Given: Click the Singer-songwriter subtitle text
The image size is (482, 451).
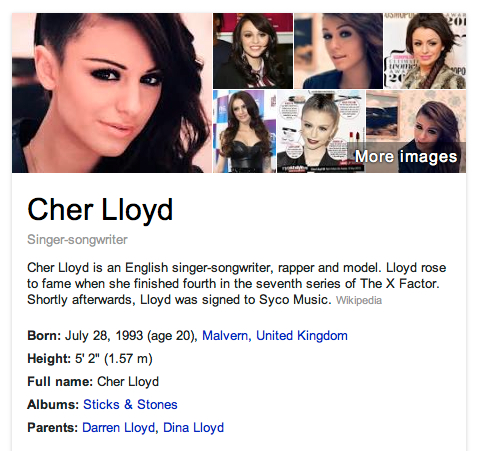Looking at the screenshot, I should pos(77,239).
